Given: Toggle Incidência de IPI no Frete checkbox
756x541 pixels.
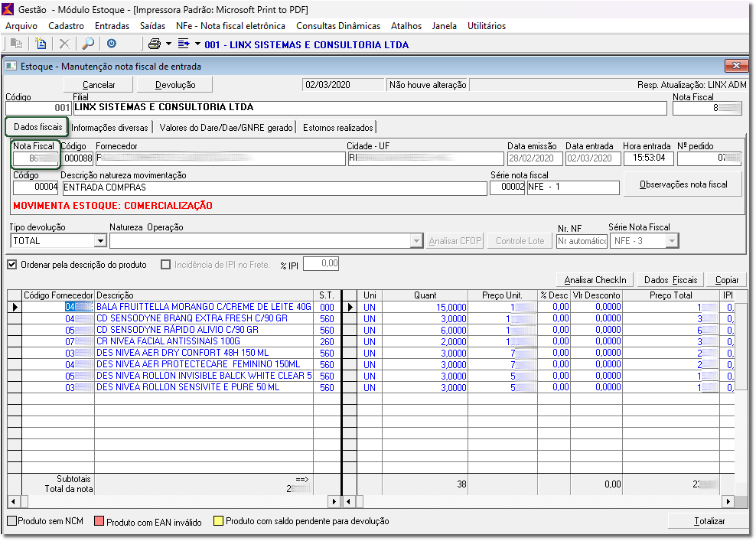Looking at the screenshot, I should pyautogui.click(x=165, y=265).
